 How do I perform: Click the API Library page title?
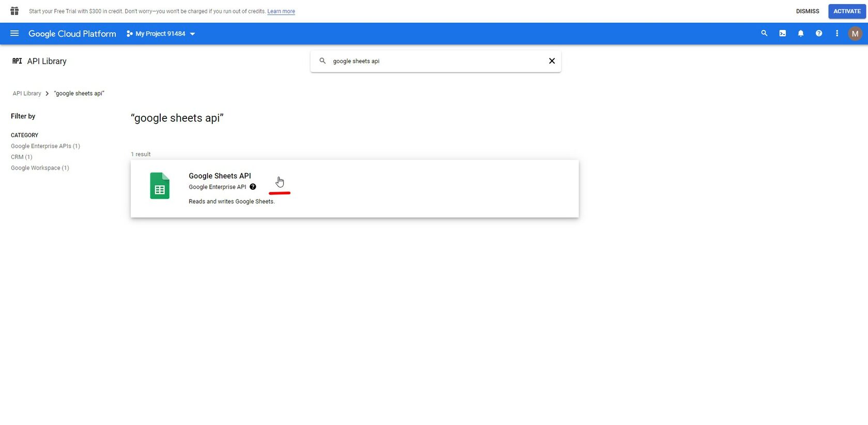(x=47, y=61)
